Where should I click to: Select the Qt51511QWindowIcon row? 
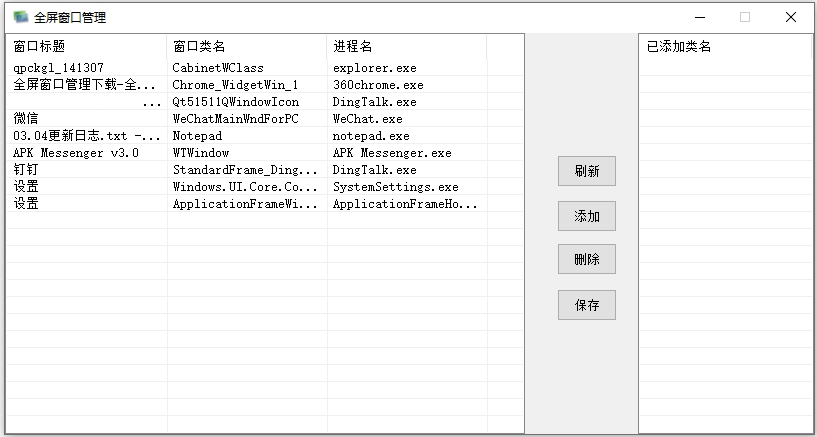coord(235,102)
